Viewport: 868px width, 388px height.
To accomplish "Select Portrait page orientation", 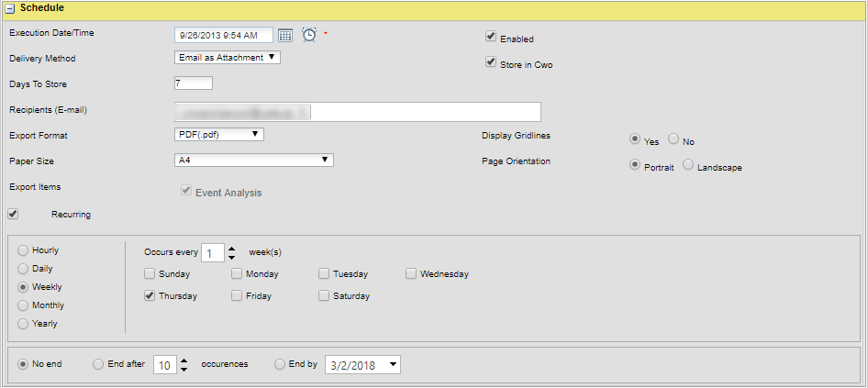I will pyautogui.click(x=635, y=165).
